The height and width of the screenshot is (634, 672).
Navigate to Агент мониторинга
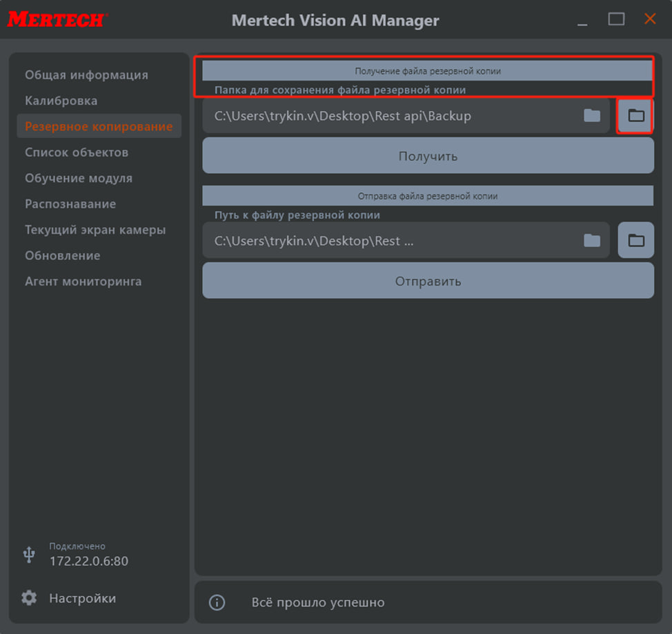click(x=83, y=281)
